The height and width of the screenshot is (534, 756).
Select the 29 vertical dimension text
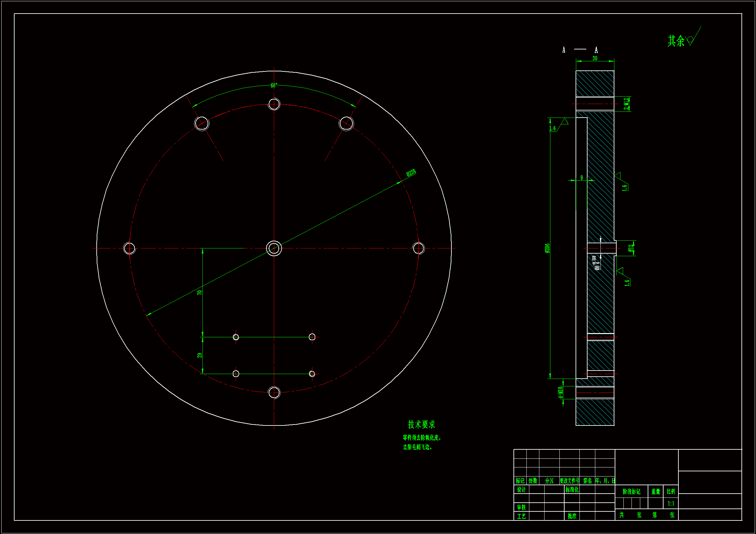pyautogui.click(x=200, y=355)
